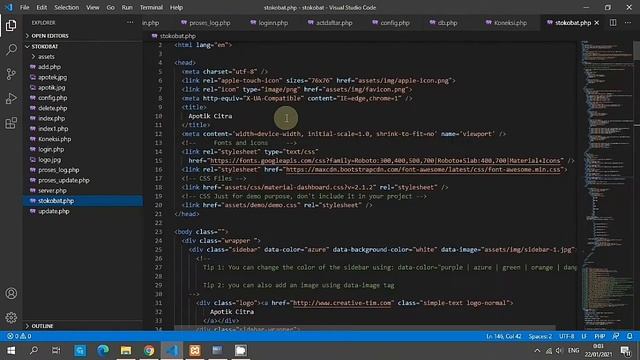The height and width of the screenshot is (360, 640).
Task: Click the PHP language mode selector
Action: tap(600, 336)
